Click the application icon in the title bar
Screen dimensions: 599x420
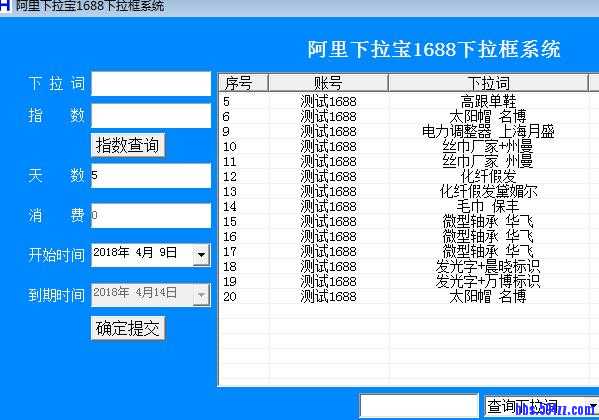pyautogui.click(x=5, y=5)
